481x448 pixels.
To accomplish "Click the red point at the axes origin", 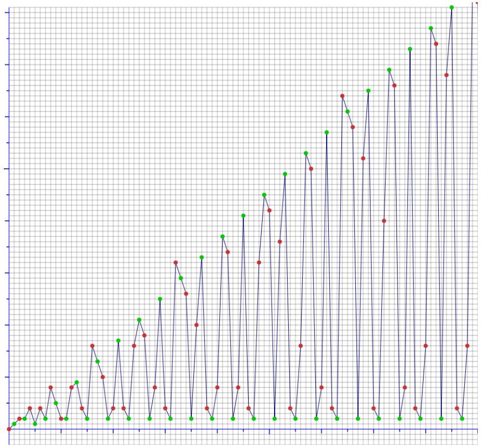I will [9, 429].
